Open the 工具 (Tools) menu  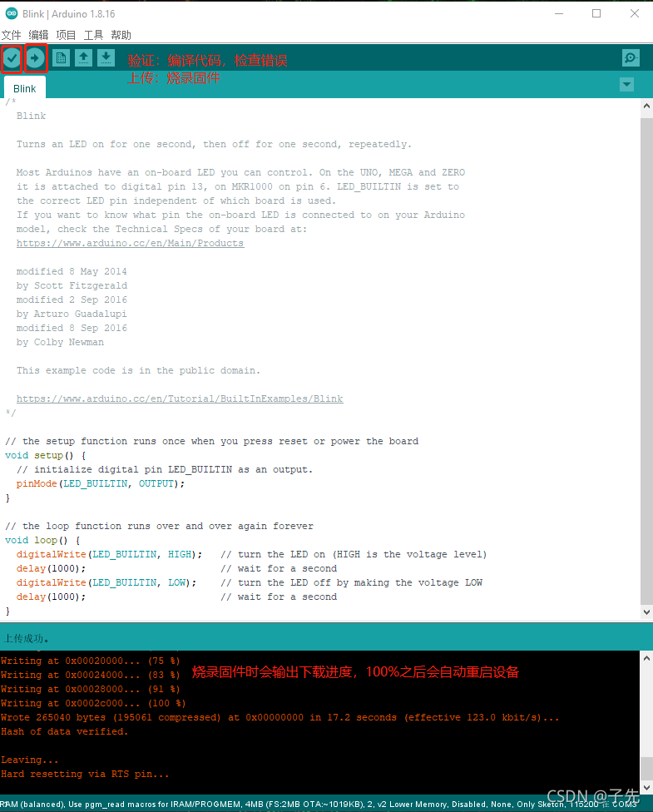pyautogui.click(x=93, y=35)
